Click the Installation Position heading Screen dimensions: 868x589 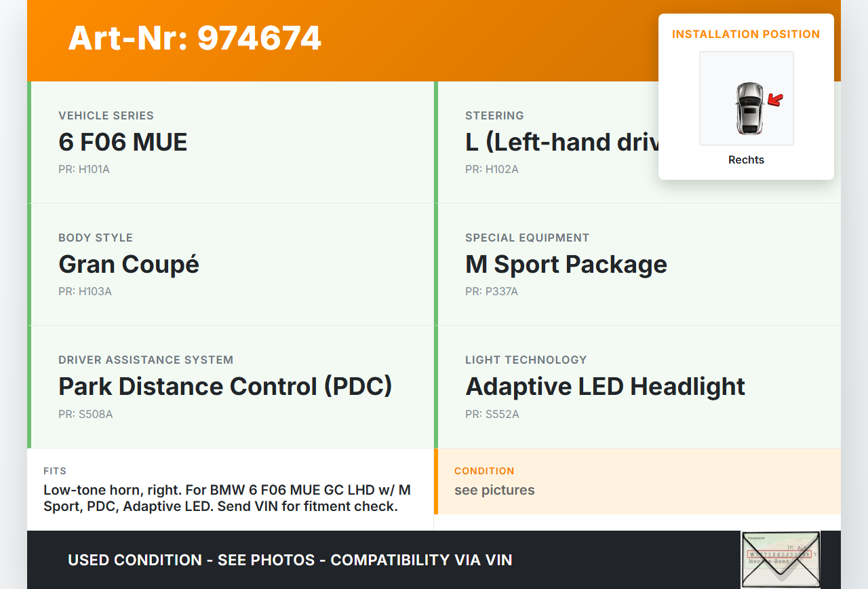coord(746,34)
